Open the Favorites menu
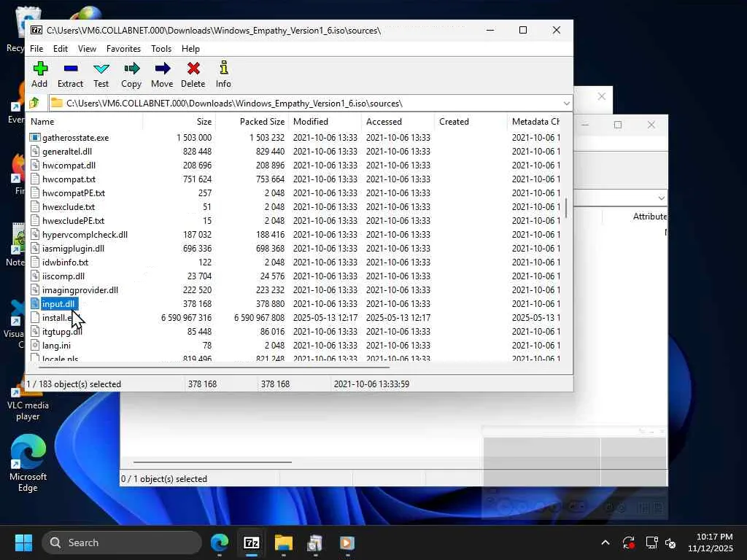The height and width of the screenshot is (560, 747). (123, 49)
